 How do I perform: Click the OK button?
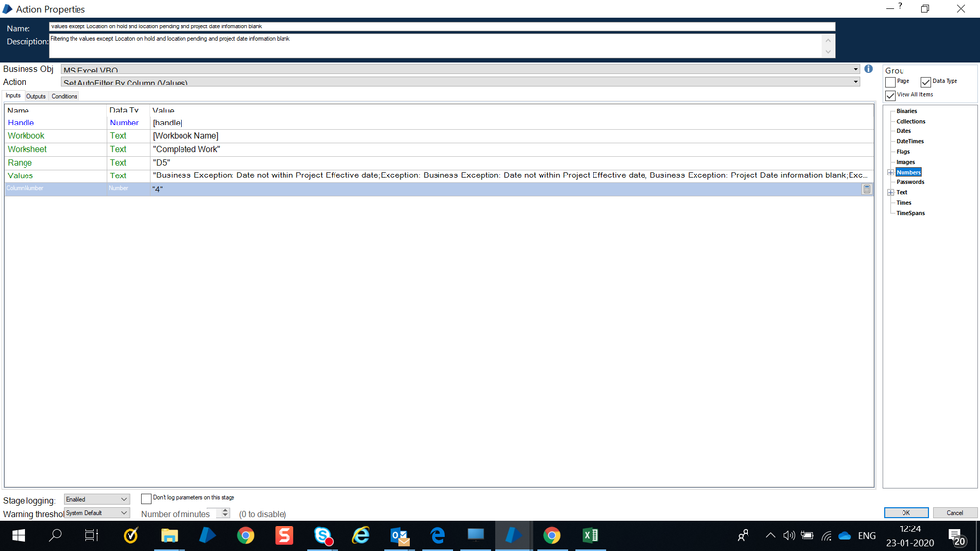pos(905,512)
